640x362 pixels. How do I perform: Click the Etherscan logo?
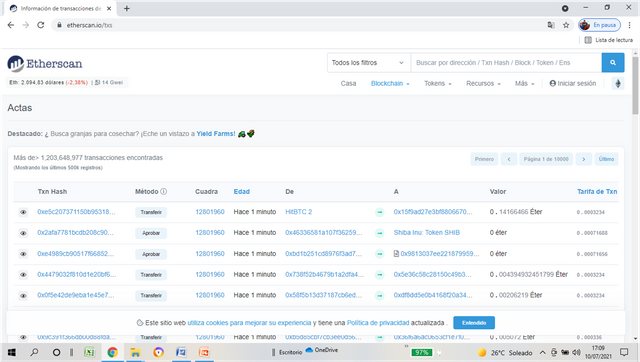pos(45,64)
